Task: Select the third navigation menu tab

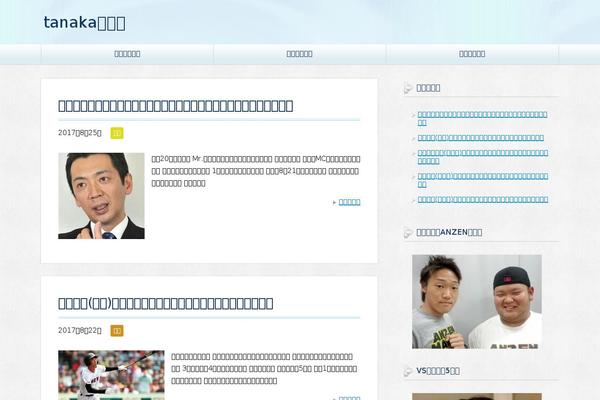Action: (x=472, y=54)
